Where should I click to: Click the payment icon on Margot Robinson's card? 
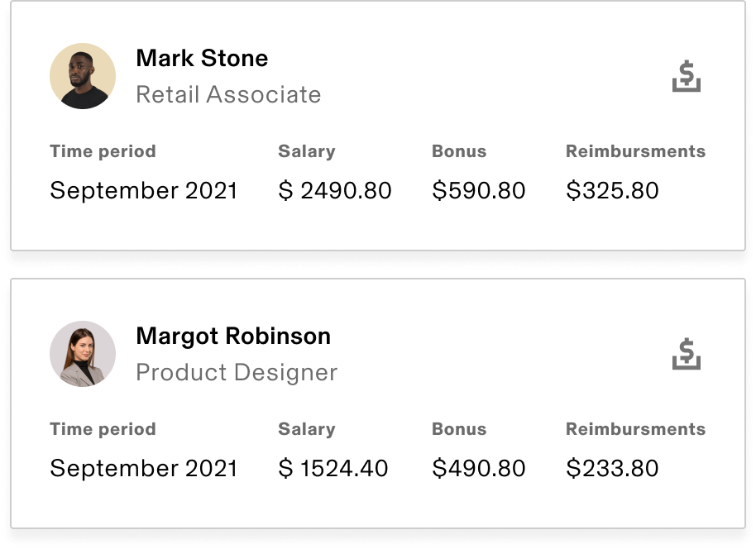(x=686, y=355)
